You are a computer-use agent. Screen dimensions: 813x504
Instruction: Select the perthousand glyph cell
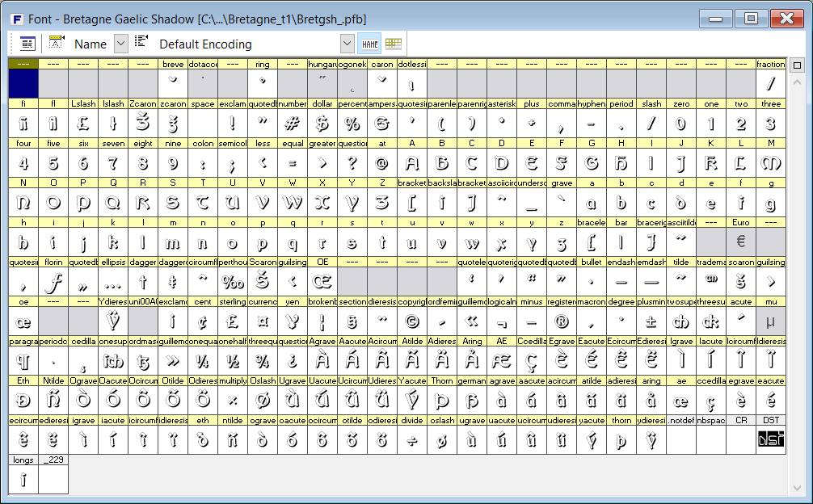pos(232,282)
